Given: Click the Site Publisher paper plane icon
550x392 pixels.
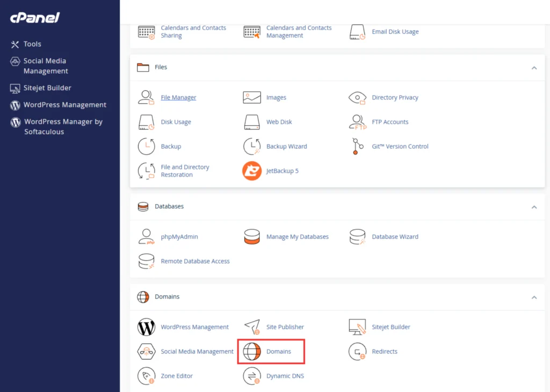Looking at the screenshot, I should pos(252,327).
